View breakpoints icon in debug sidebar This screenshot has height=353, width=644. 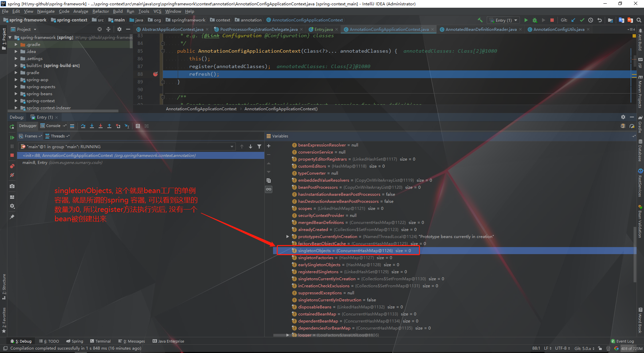click(12, 166)
